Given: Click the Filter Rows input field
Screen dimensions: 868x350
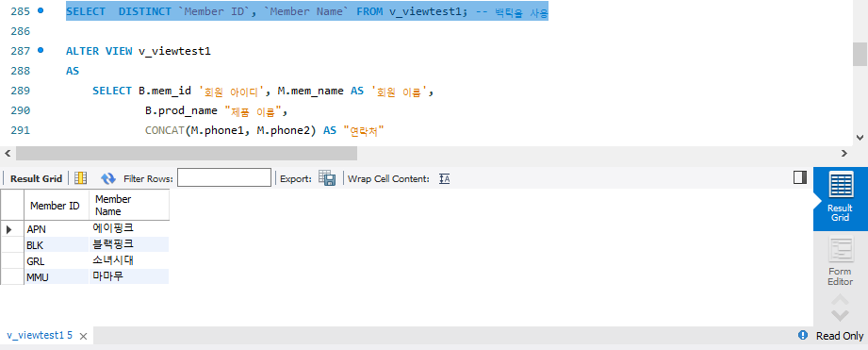Looking at the screenshot, I should coord(224,177).
